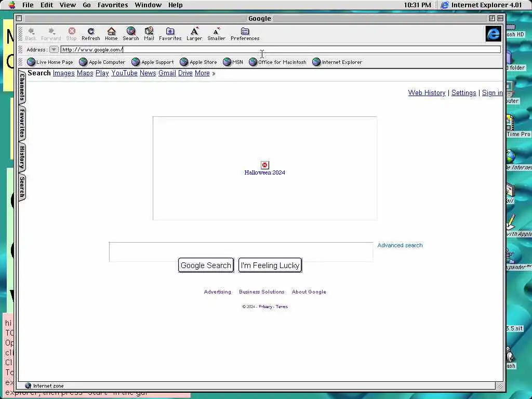Open the Privacy footer link
The width and height of the screenshot is (532, 399).
(265, 307)
